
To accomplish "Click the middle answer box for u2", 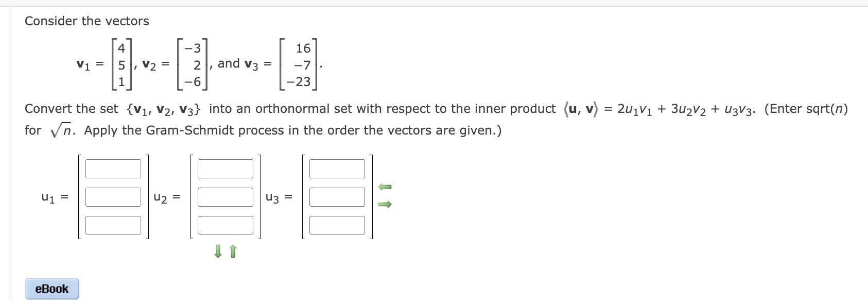I will tap(225, 196).
